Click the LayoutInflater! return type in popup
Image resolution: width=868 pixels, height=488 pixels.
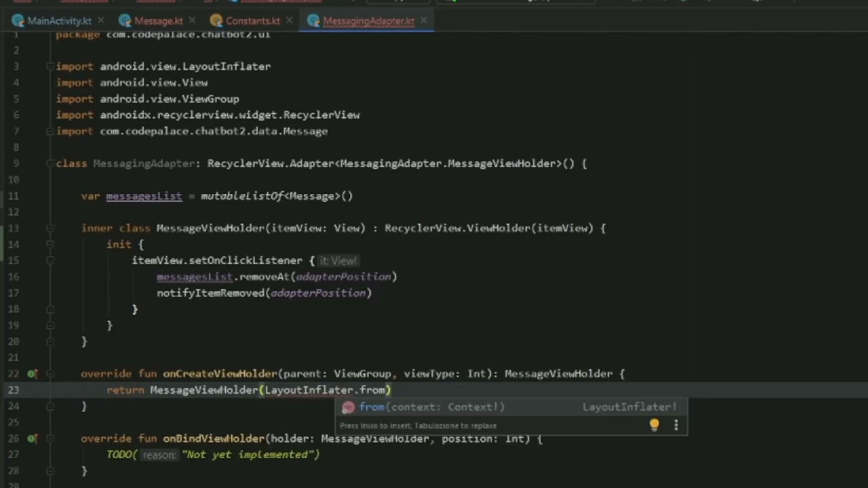click(629, 407)
